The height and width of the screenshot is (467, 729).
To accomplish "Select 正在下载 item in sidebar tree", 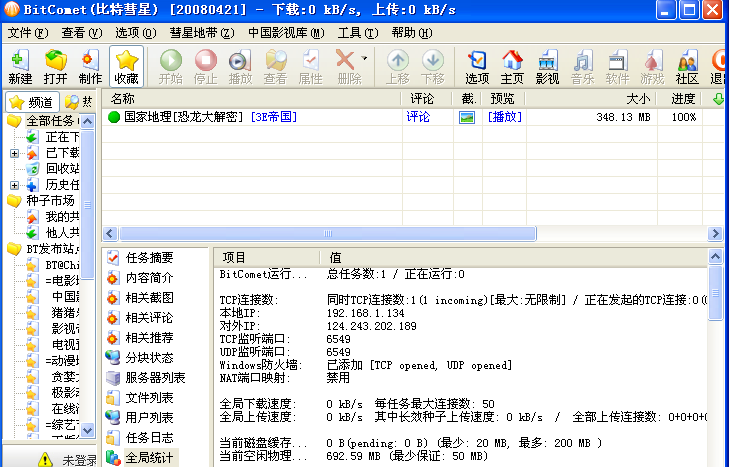I will click(53, 137).
